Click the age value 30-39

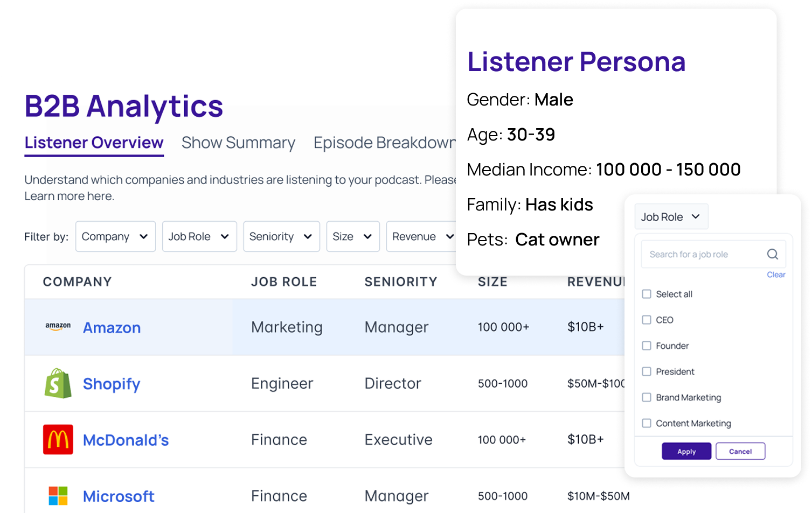point(531,135)
